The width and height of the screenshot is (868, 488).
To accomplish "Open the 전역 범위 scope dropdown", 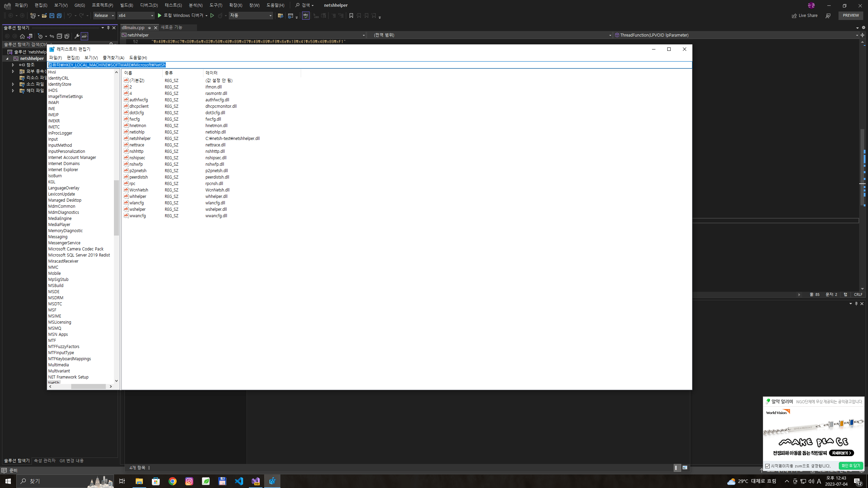I will (490, 35).
